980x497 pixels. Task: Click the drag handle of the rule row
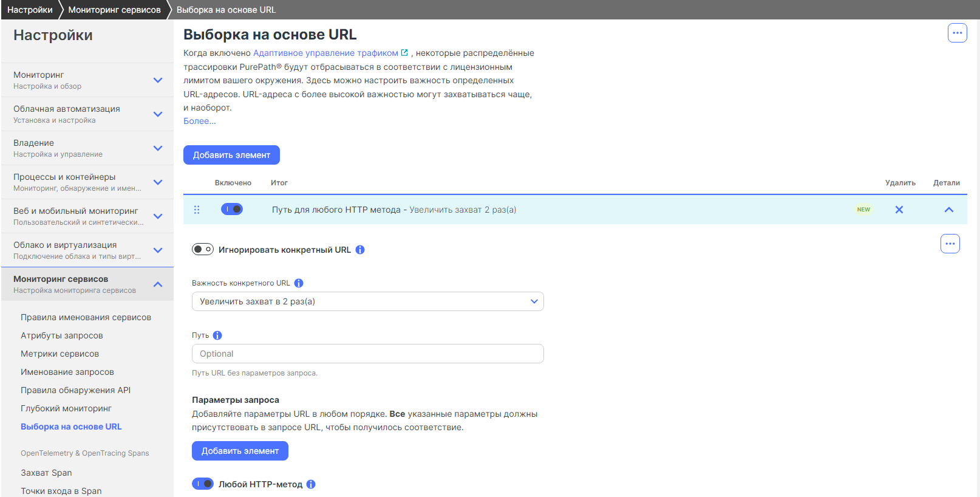(197, 210)
